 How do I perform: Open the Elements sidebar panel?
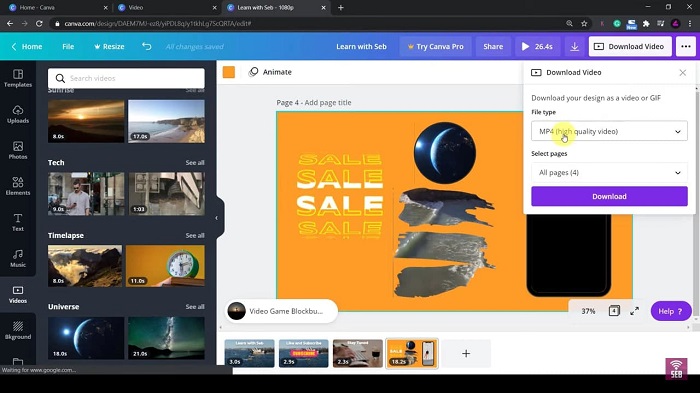18,186
